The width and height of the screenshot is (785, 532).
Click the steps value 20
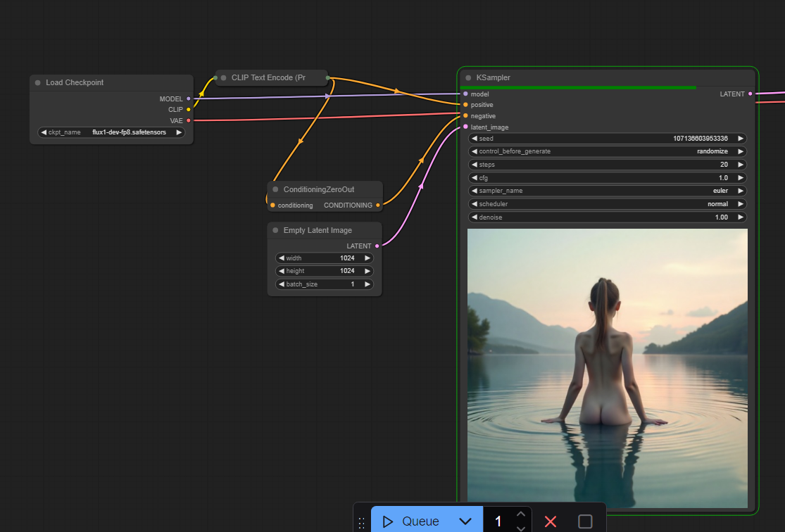pos(724,165)
